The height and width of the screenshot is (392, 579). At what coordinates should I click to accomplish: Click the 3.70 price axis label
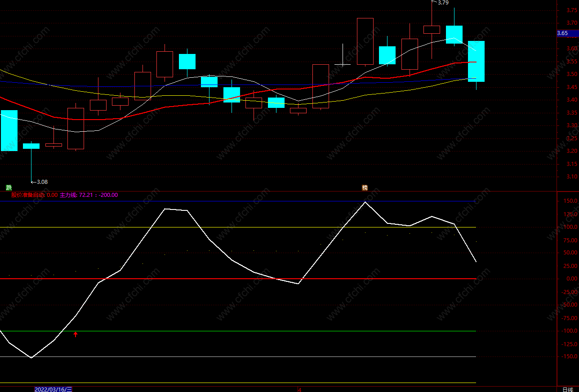572,23
